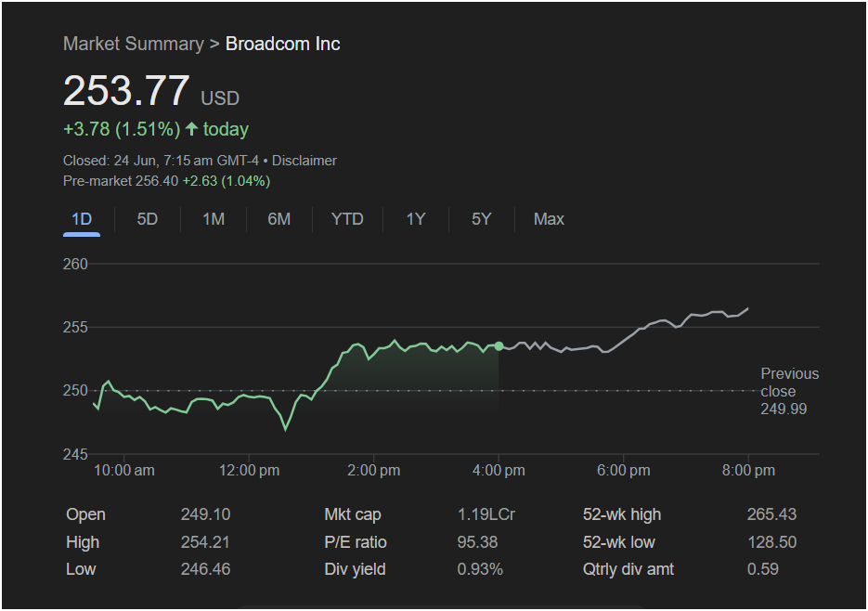View the 1Y chart tab
The width and height of the screenshot is (868, 611).
click(x=416, y=219)
